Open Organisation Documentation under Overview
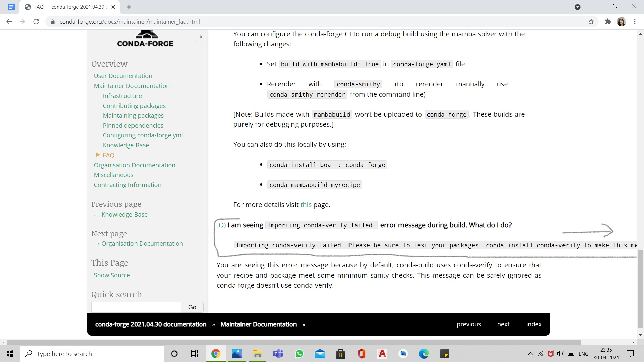The height and width of the screenshot is (362, 644). tap(135, 165)
